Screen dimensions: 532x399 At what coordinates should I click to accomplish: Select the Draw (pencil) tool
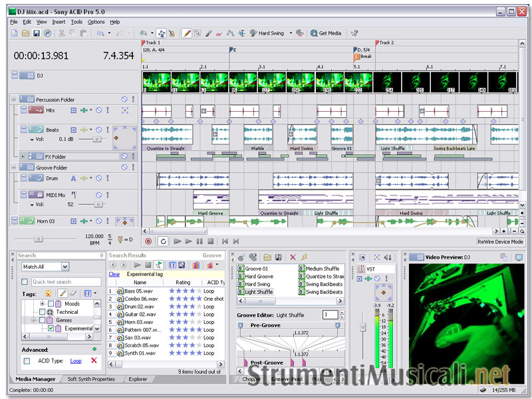pos(187,33)
